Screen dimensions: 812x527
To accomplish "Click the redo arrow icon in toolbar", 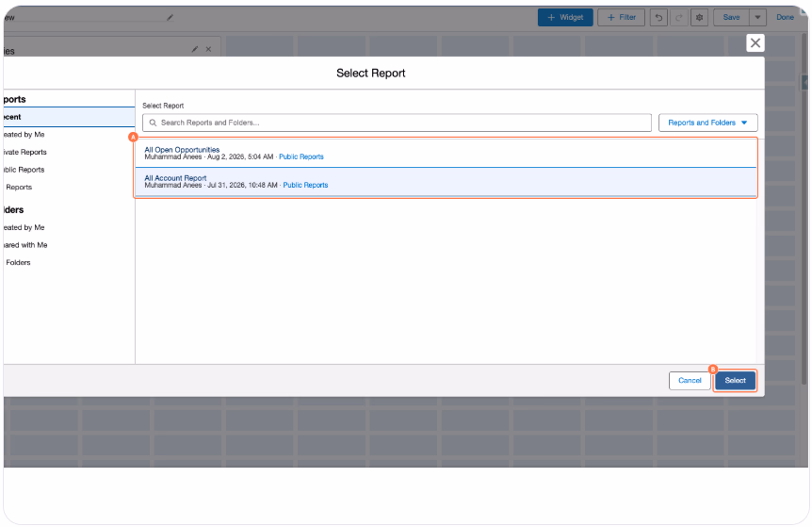I will 678,18.
